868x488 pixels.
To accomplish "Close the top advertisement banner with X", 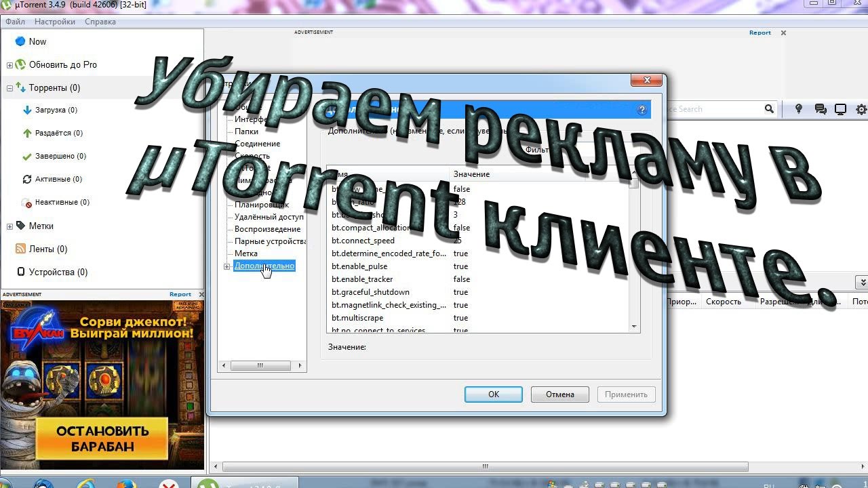I will click(x=783, y=33).
